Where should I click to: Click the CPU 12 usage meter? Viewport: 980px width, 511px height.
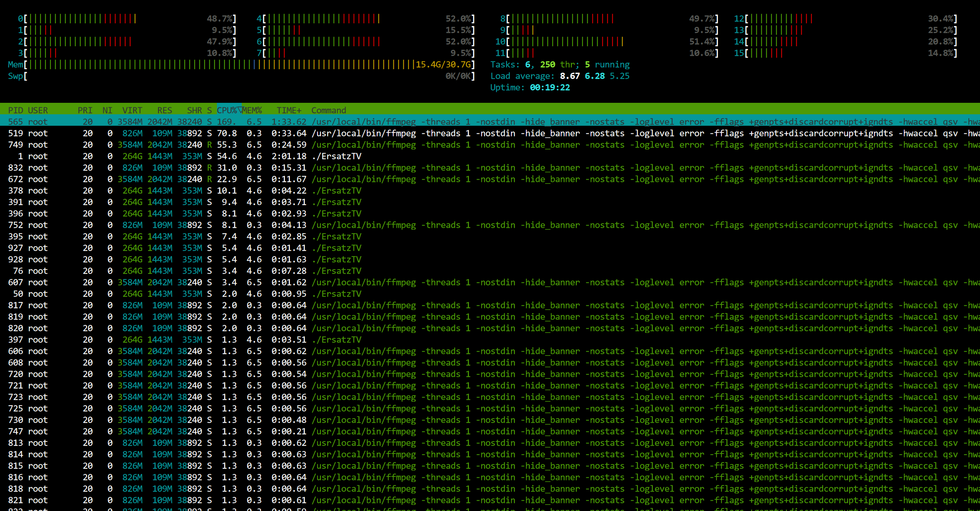[x=846, y=19]
